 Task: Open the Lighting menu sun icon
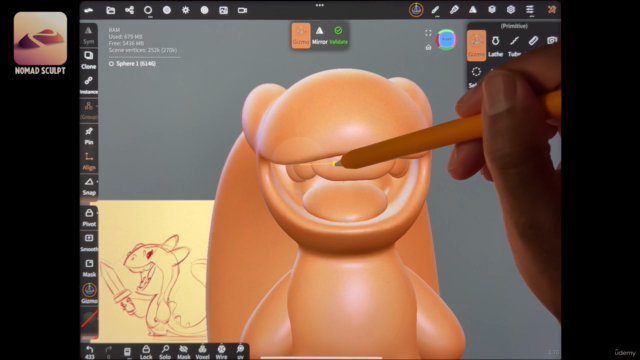(186, 10)
